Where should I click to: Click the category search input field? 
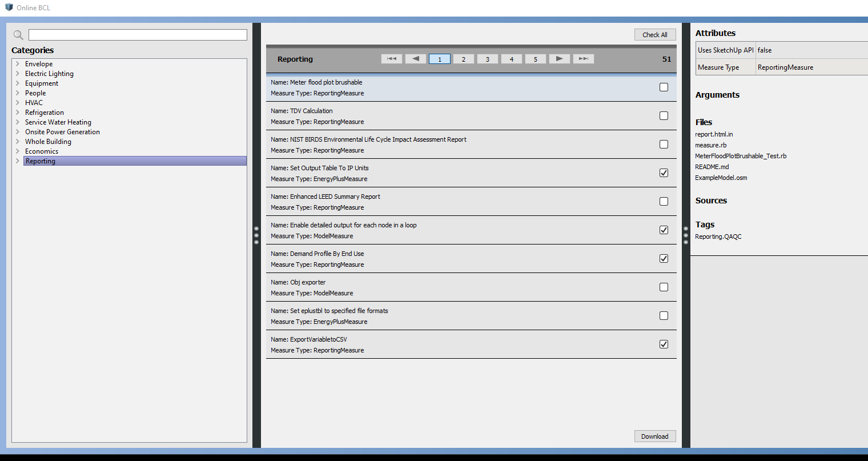[x=138, y=35]
